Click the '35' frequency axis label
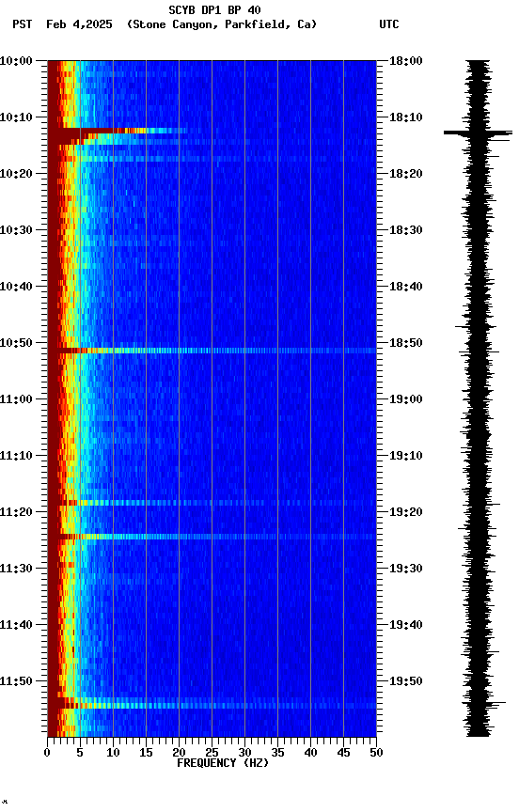 pyautogui.click(x=277, y=753)
